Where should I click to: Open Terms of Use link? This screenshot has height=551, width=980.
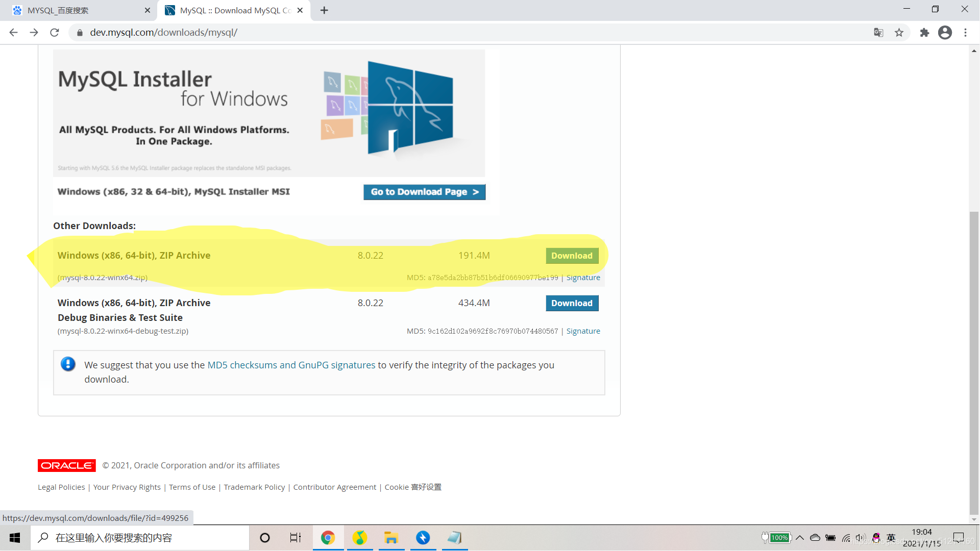[x=192, y=487]
